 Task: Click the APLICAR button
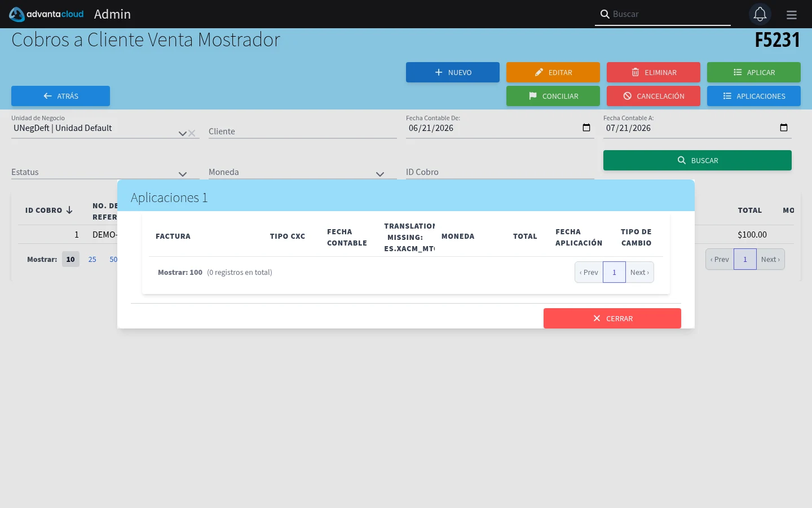(754, 72)
